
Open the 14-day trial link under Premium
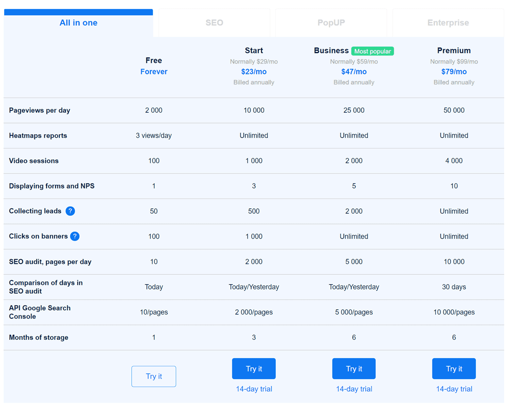454,389
